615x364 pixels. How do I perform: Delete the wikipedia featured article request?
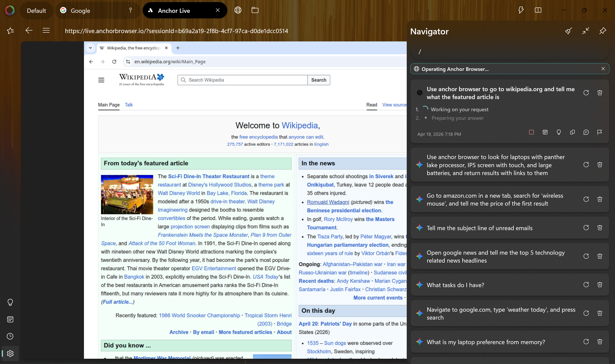(600, 93)
